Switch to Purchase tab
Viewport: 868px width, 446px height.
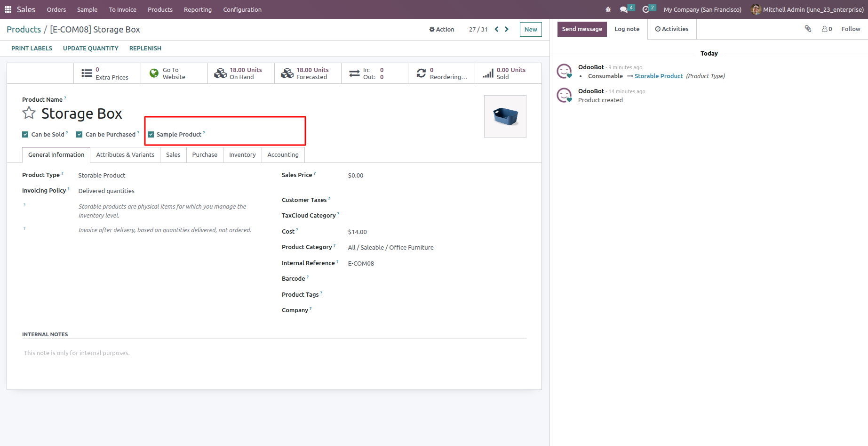tap(205, 155)
